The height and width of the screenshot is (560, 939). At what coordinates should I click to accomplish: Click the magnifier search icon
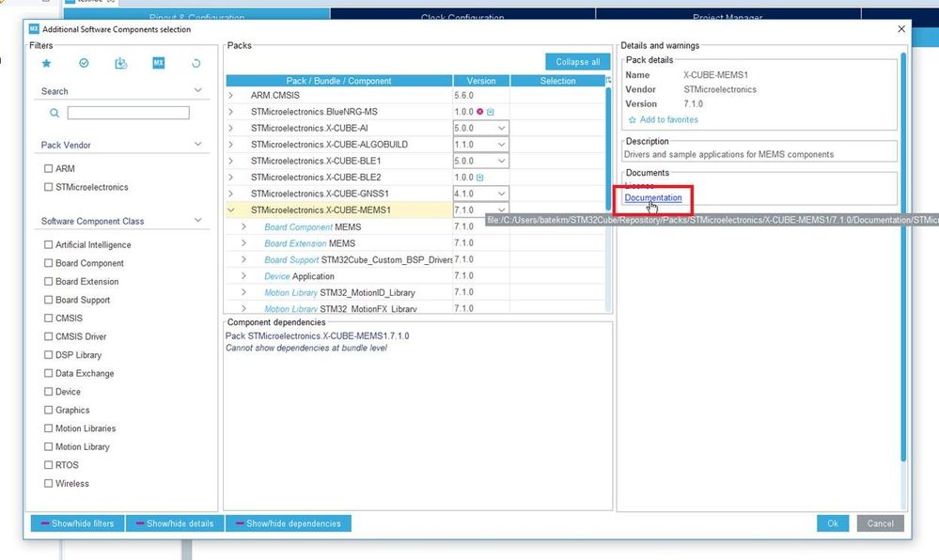[55, 113]
